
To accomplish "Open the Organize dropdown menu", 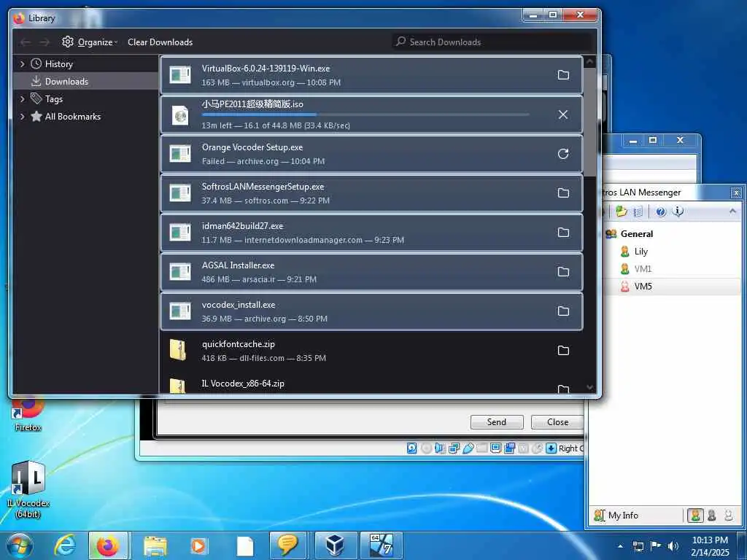I will coord(90,42).
